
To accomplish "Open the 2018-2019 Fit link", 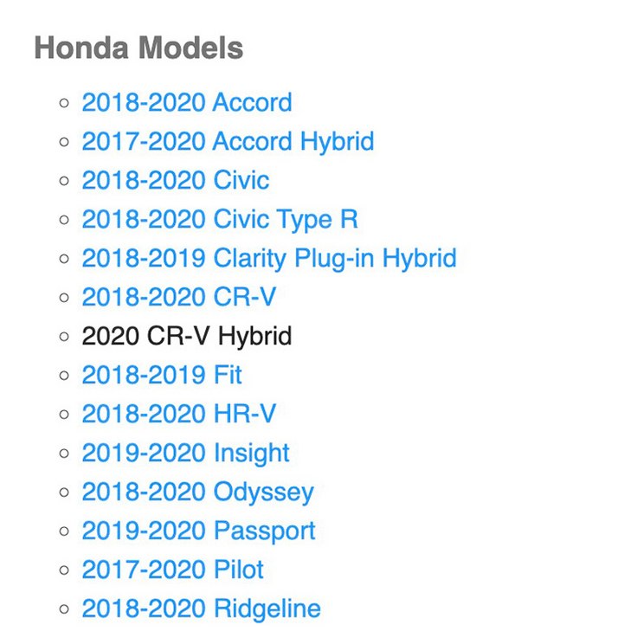I will pos(161,375).
